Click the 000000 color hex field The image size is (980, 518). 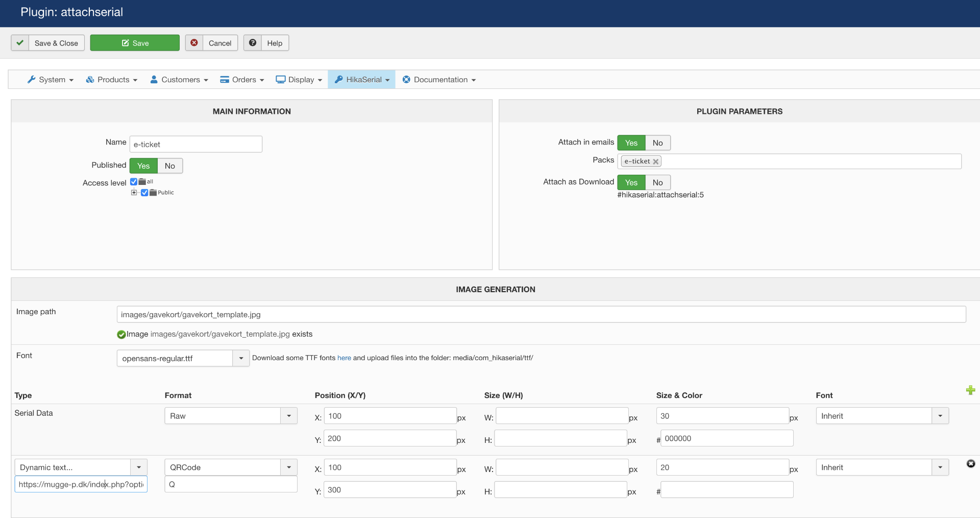[x=726, y=438]
